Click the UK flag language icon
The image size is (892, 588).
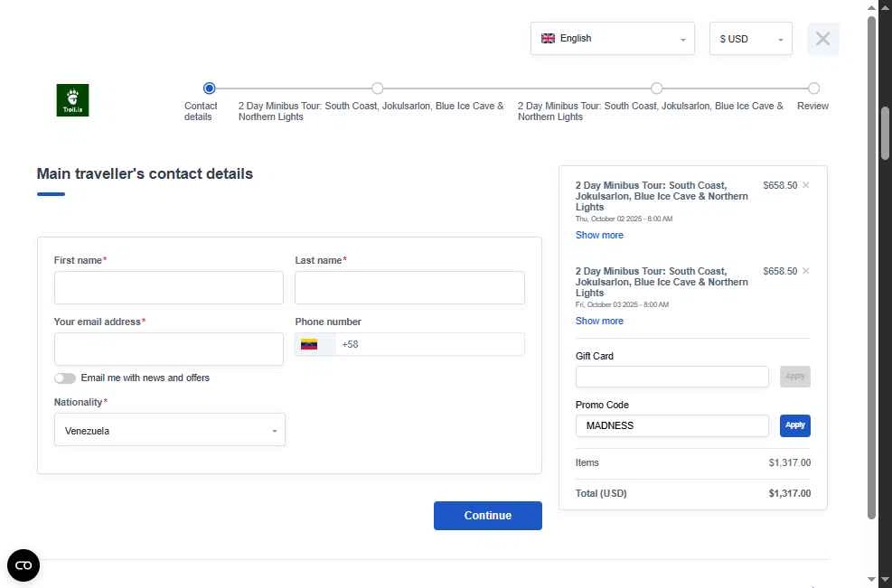tap(548, 38)
